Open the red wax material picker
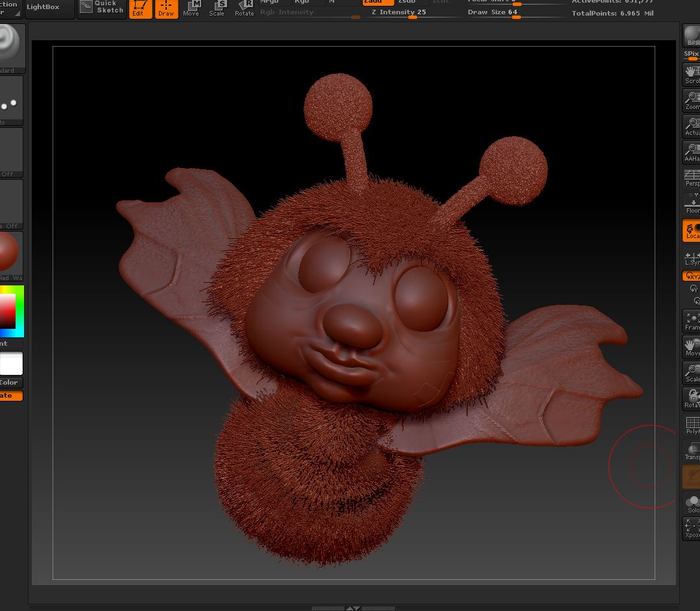 tap(10, 254)
